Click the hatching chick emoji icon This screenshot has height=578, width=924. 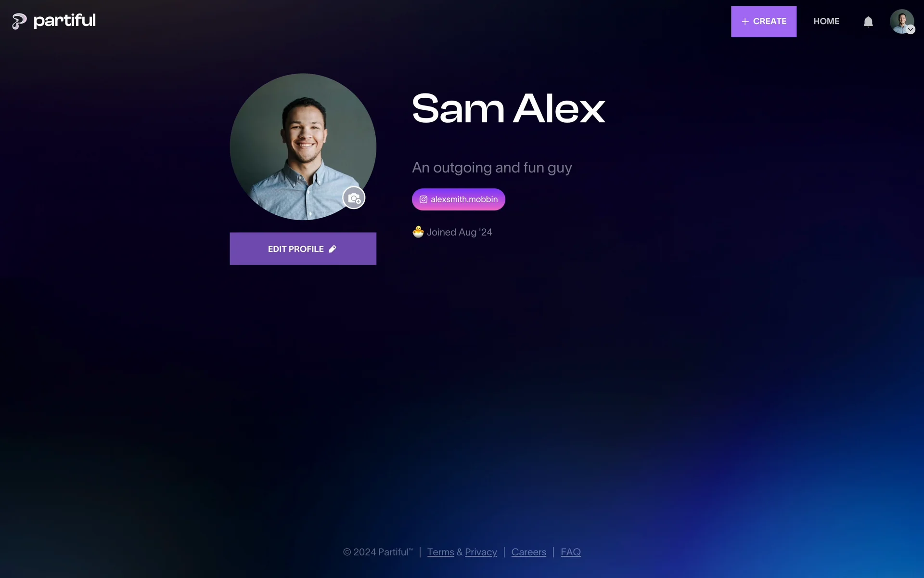418,232
